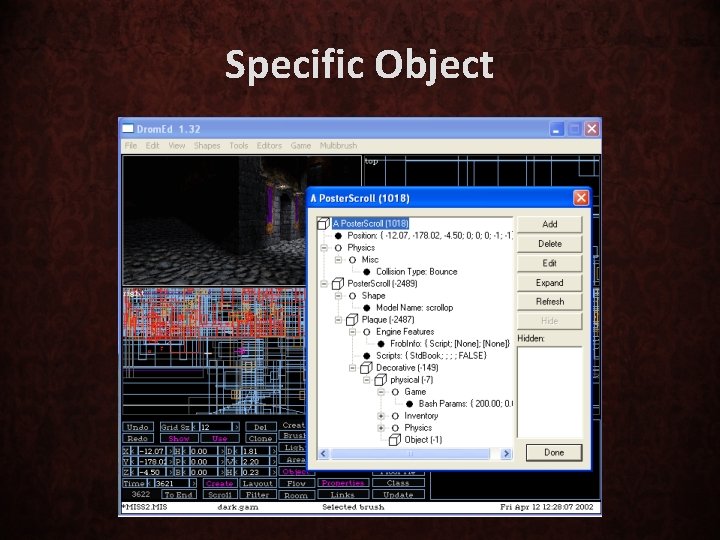Click the Redo button
The width and height of the screenshot is (720, 540).
coord(138,439)
